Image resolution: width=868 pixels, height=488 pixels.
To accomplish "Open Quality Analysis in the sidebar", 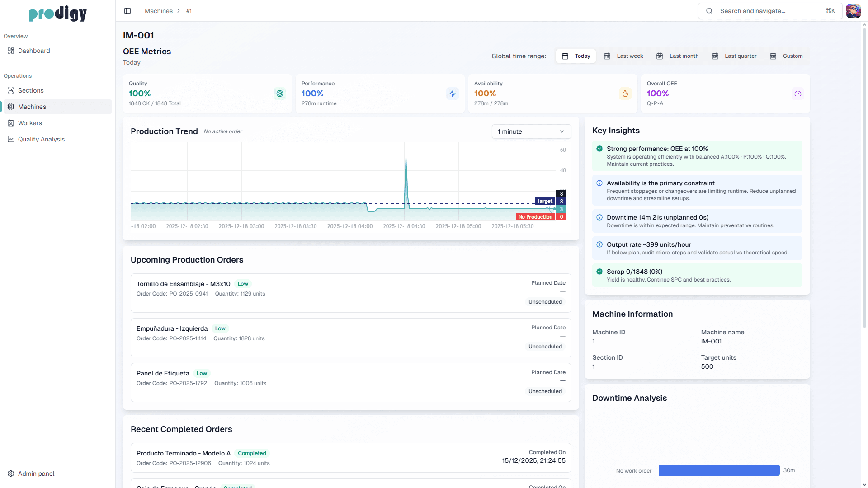I will [41, 139].
